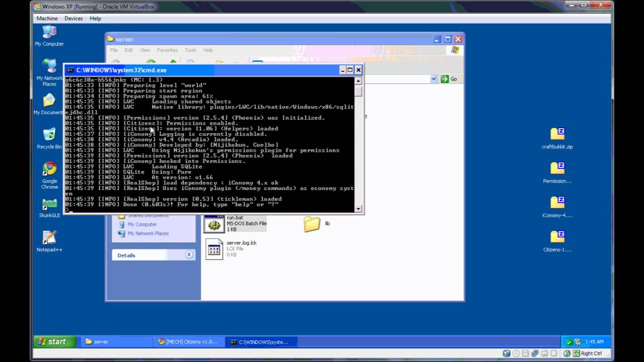Viewport: 644px width, 362px height.
Task: Switch to [MECH] Citizens Chrome taskbar button
Action: click(x=188, y=342)
